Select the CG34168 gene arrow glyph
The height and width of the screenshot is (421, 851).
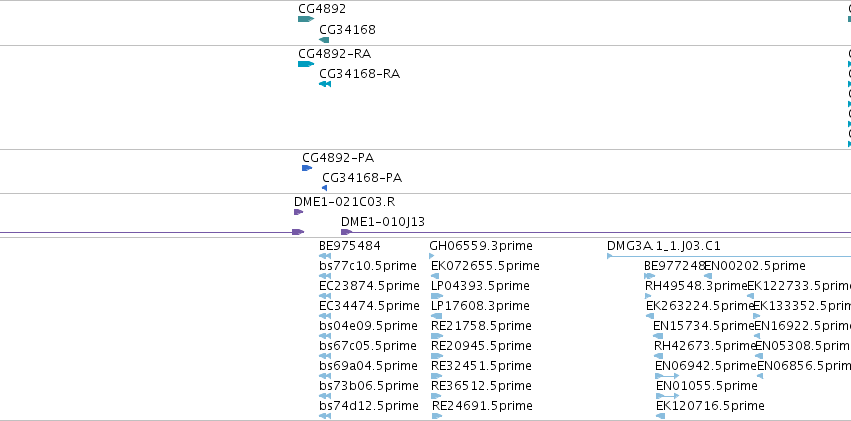pyautogui.click(x=324, y=40)
